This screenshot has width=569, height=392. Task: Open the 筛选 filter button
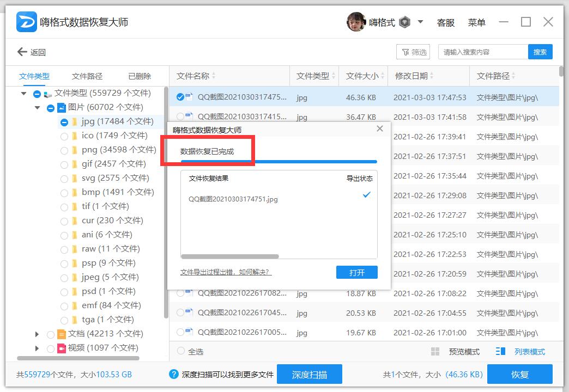pyautogui.click(x=413, y=52)
